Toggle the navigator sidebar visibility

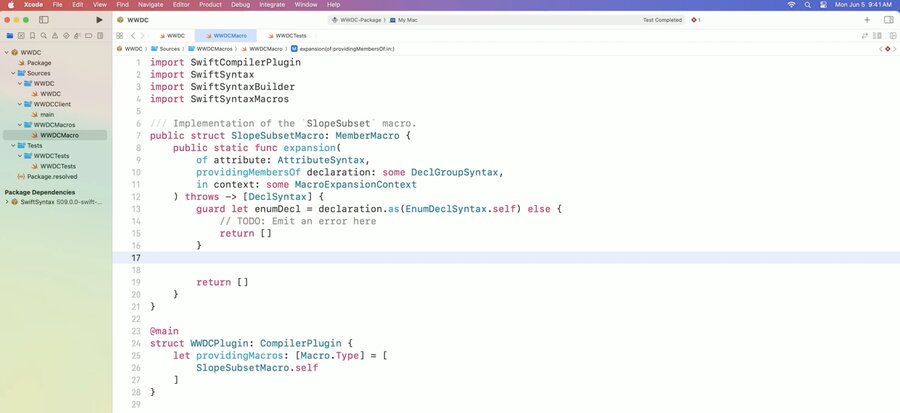click(44, 20)
